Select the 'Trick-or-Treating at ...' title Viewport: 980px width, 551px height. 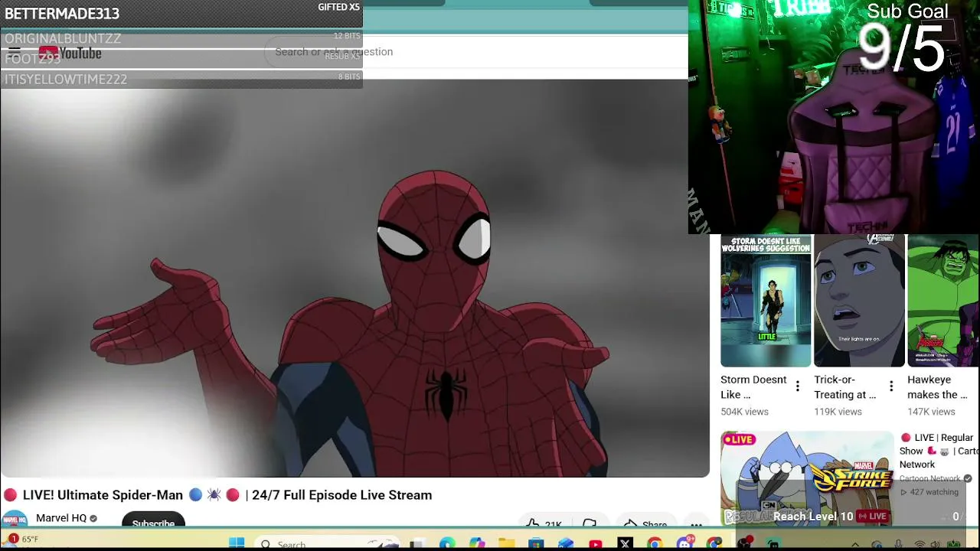point(845,387)
